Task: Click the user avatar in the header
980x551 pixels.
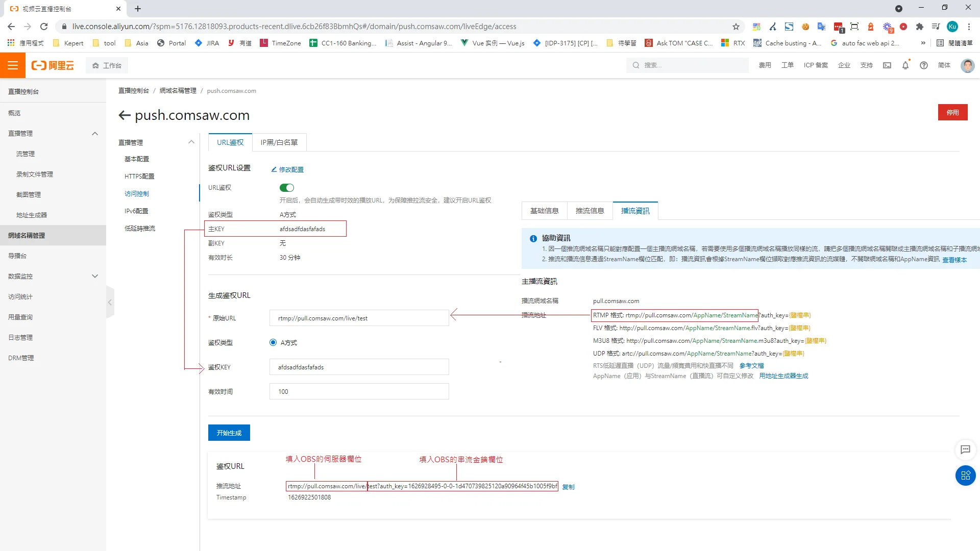Action: tap(967, 65)
